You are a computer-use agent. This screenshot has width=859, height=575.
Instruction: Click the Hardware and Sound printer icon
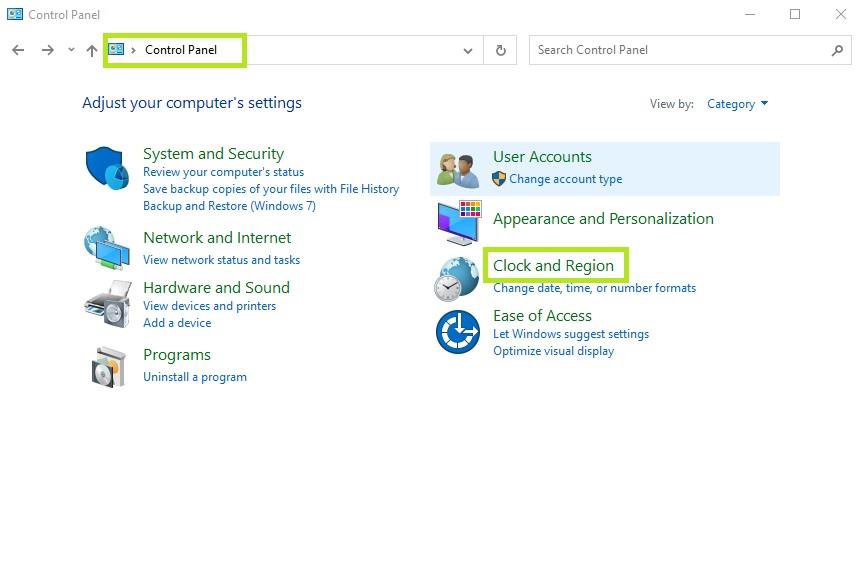(x=107, y=304)
